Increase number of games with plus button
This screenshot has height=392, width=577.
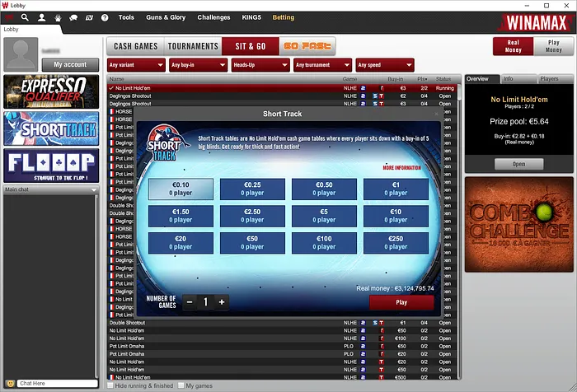point(221,302)
